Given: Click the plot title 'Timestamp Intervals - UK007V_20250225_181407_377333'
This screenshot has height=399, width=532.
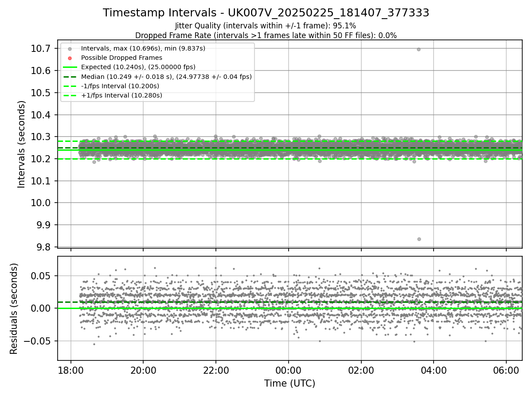Looking at the screenshot, I should tap(266, 13).
